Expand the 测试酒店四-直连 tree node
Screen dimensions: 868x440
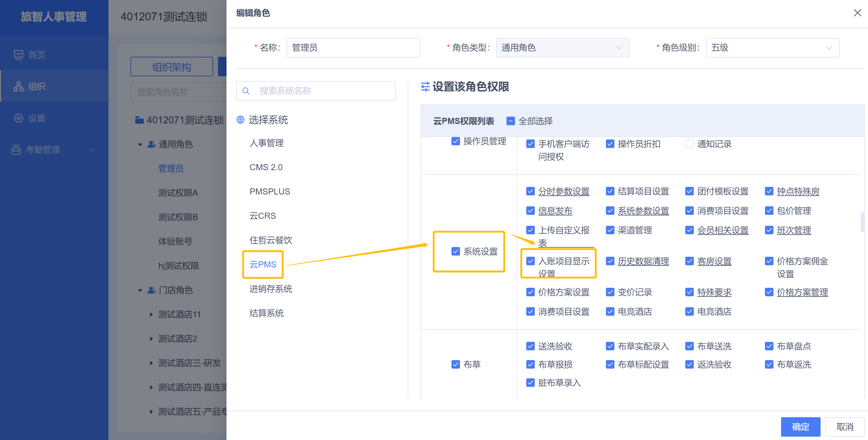[x=151, y=387]
